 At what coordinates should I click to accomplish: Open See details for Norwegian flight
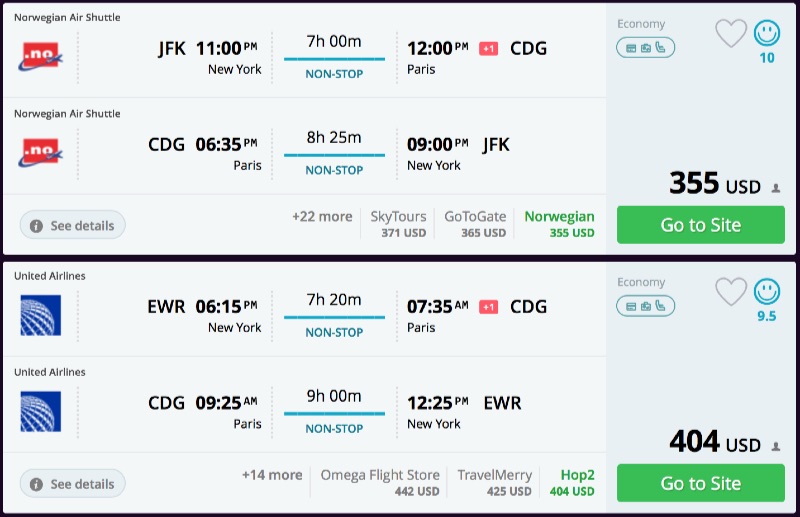pyautogui.click(x=73, y=225)
